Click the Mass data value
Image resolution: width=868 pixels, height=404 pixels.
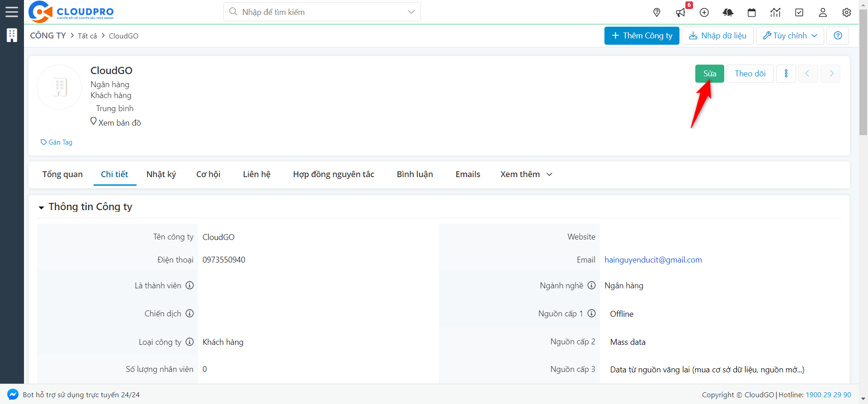[628, 342]
